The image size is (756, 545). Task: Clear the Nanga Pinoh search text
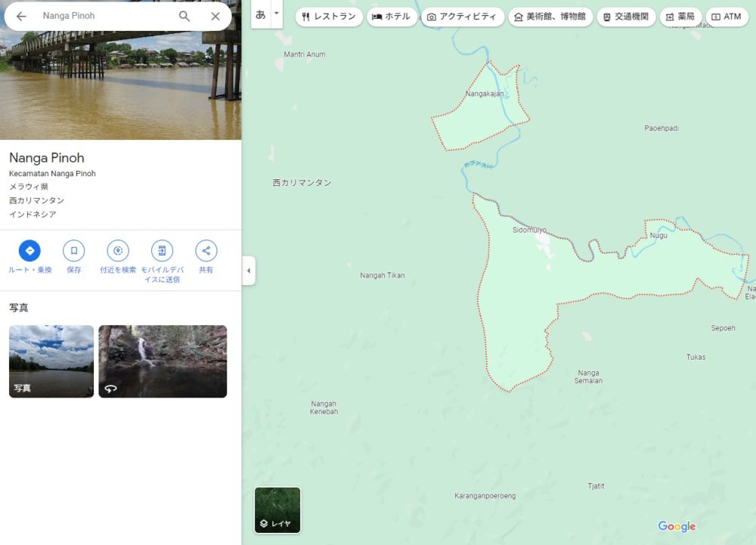coord(215,16)
